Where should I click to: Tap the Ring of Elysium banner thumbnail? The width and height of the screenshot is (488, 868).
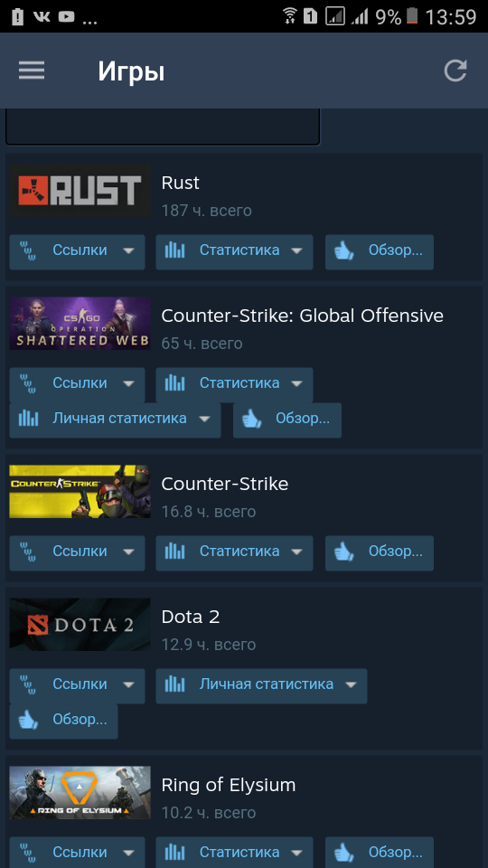80,792
